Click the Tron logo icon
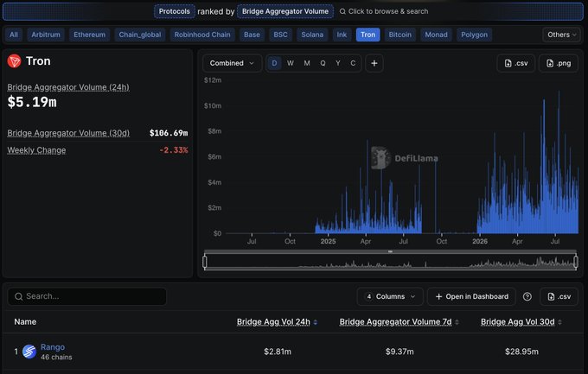This screenshot has height=374, width=588. [x=14, y=61]
